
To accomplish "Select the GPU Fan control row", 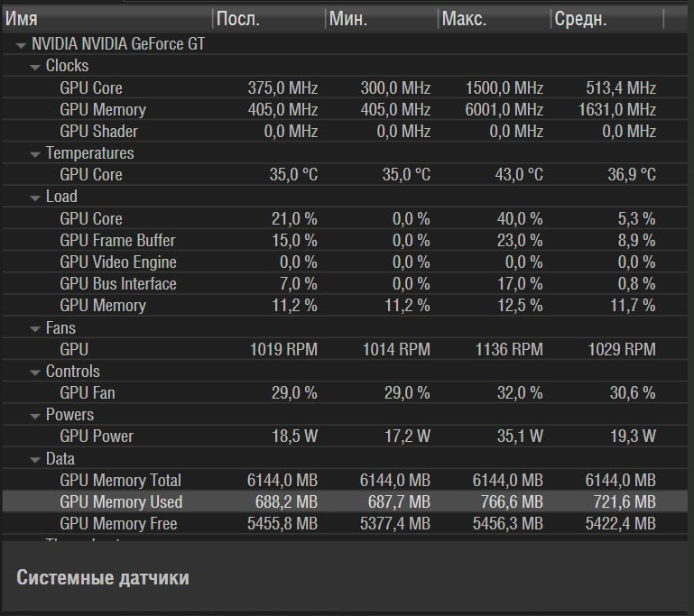I will tap(346, 392).
